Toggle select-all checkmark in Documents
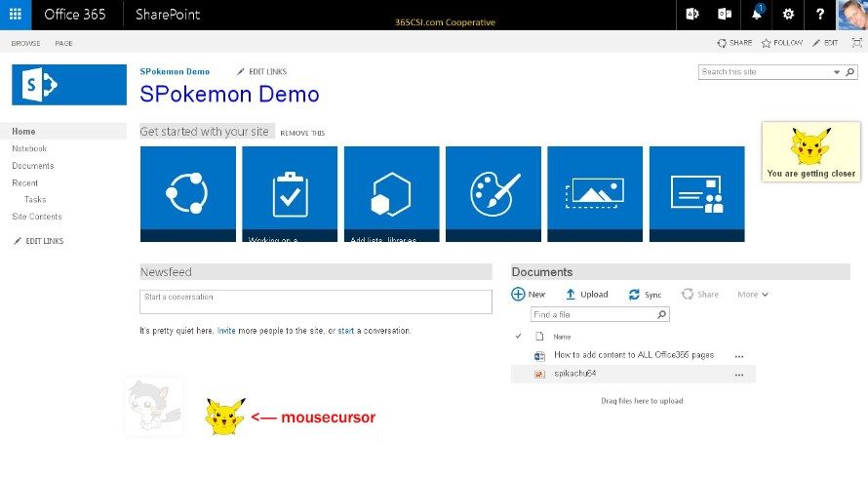The height and width of the screenshot is (481, 868). coord(518,336)
